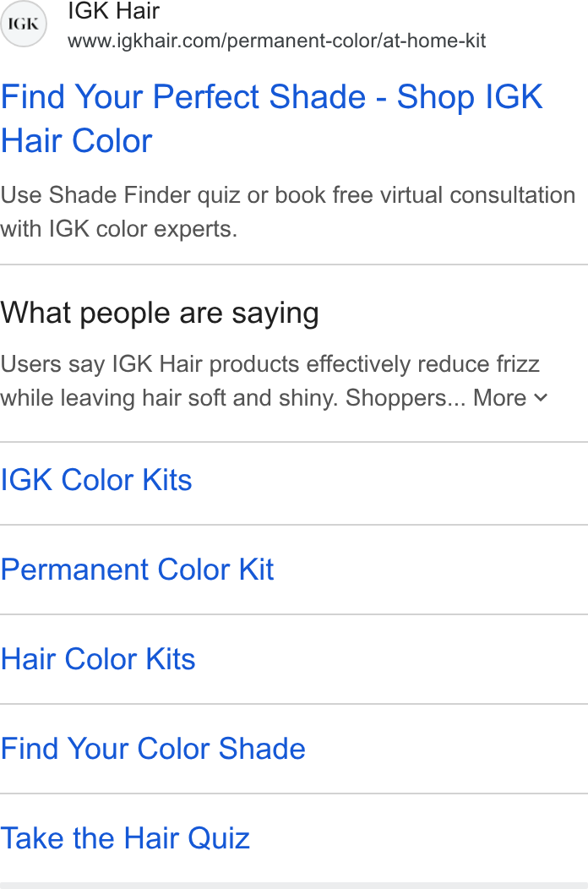588x889 pixels.
Task: Click the circular IGK logo icon
Action: click(24, 24)
